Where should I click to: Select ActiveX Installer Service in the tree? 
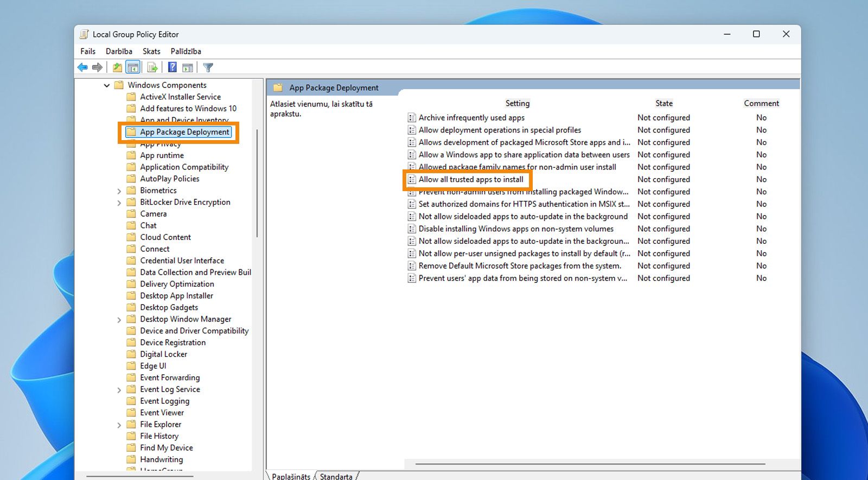(181, 97)
